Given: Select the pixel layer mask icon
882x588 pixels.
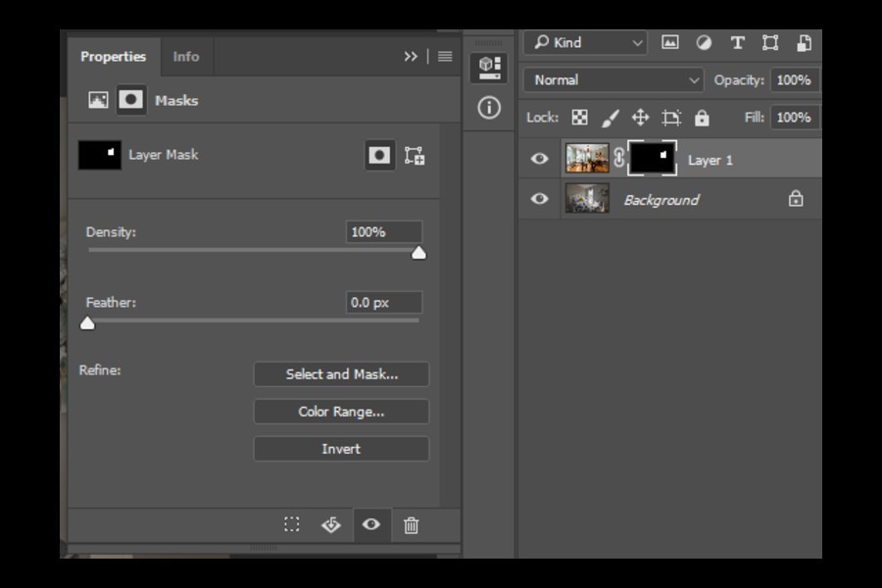Looking at the screenshot, I should (379, 154).
